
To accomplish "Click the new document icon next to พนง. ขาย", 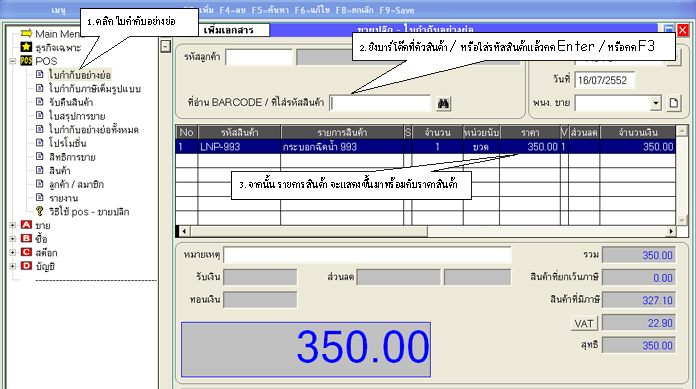I will pos(673,103).
